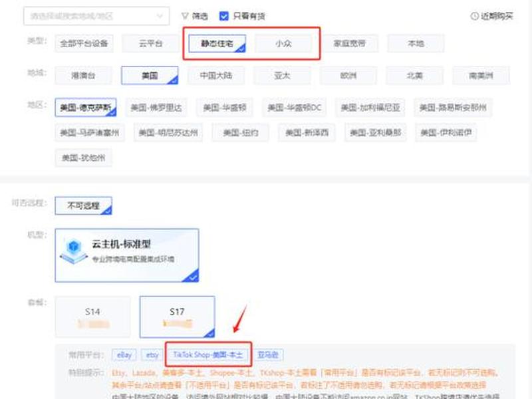
Task: Open 近期购买 recent purchases
Action: pyautogui.click(x=491, y=16)
